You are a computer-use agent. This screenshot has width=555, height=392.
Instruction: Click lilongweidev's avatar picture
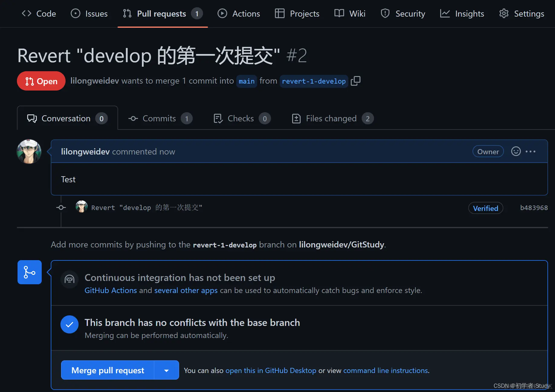coord(29,151)
